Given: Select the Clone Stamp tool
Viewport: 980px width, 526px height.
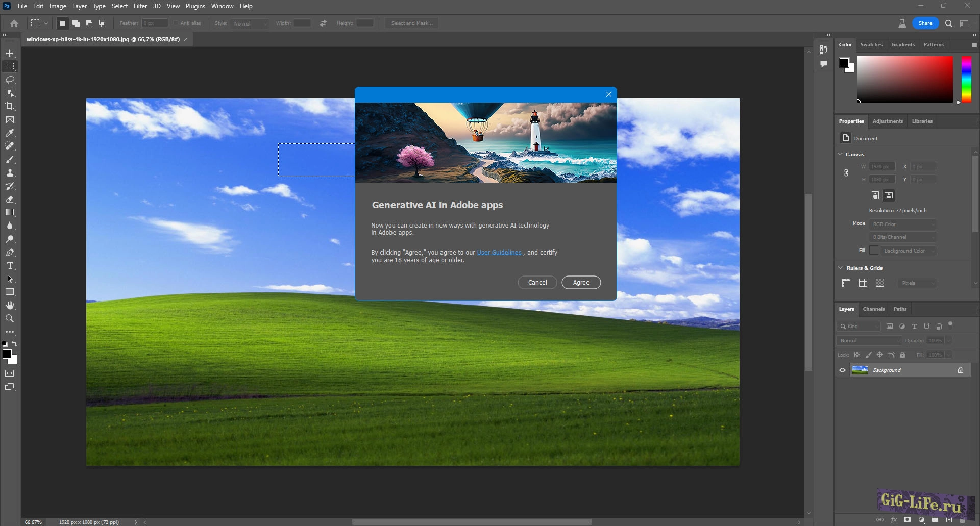Looking at the screenshot, I should pyautogui.click(x=10, y=173).
